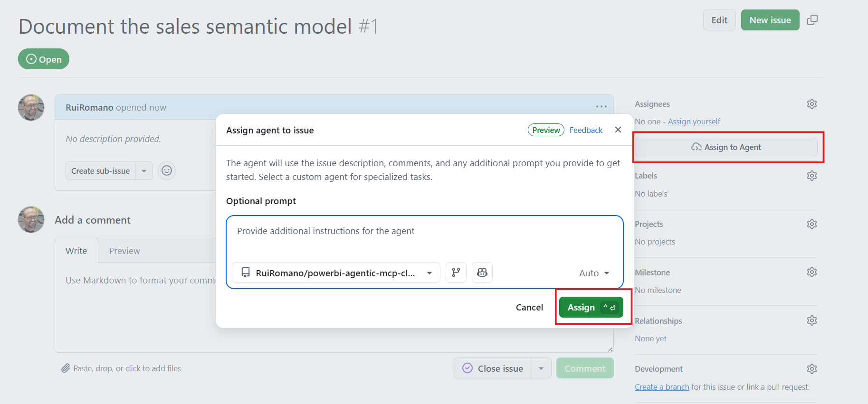
Task: Expand Create sub-issue dropdown arrow
Action: pos(144,171)
